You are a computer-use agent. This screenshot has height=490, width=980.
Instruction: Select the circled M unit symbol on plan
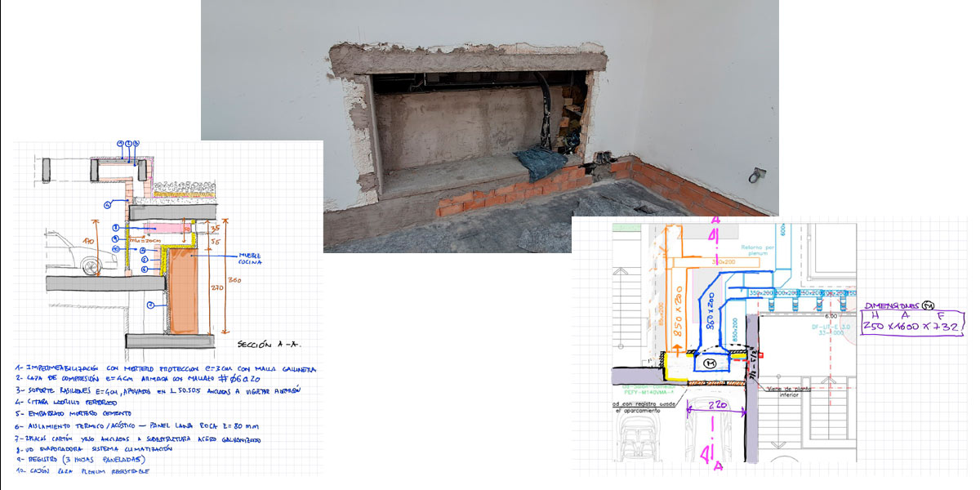709,362
